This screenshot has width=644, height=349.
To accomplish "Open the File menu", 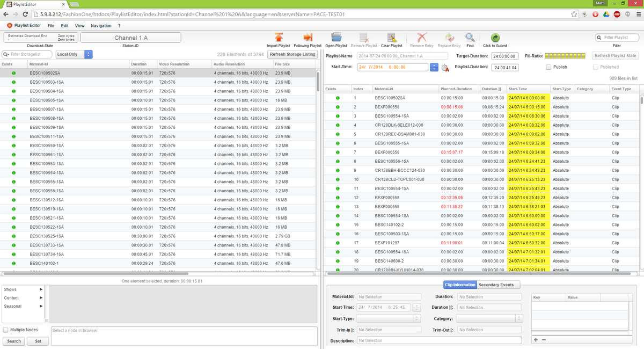I will point(51,25).
